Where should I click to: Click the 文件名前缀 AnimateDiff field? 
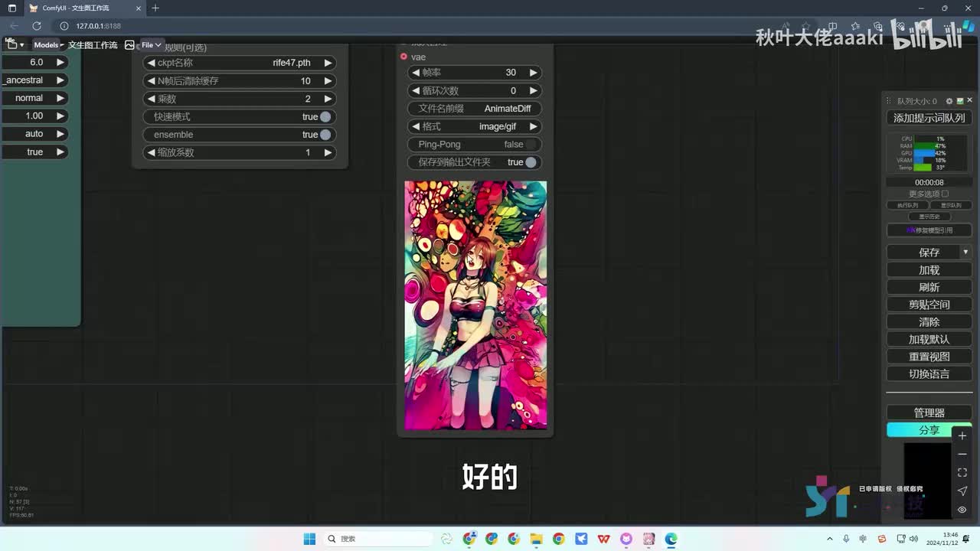tap(475, 109)
